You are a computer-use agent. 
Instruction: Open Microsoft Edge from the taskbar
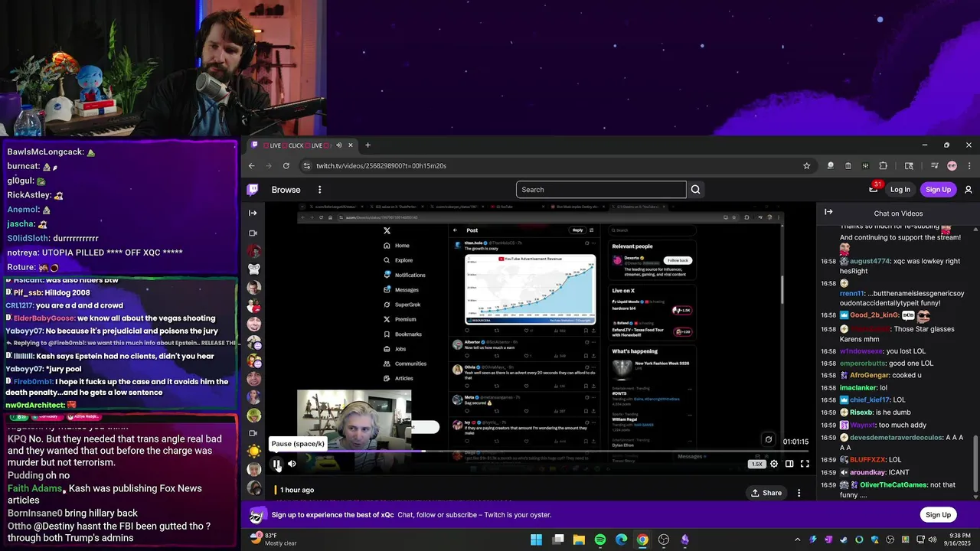pos(622,540)
